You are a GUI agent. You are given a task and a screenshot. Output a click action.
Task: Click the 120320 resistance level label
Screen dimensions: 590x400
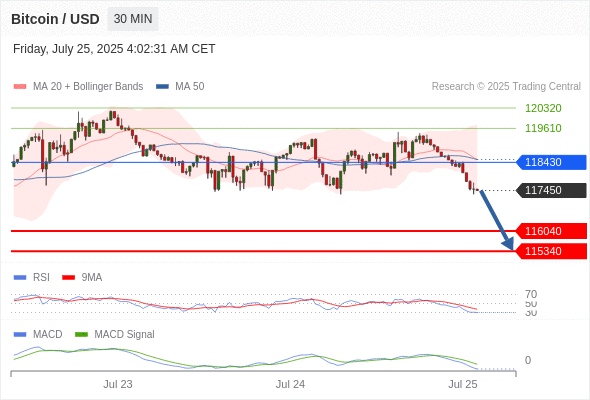point(543,108)
